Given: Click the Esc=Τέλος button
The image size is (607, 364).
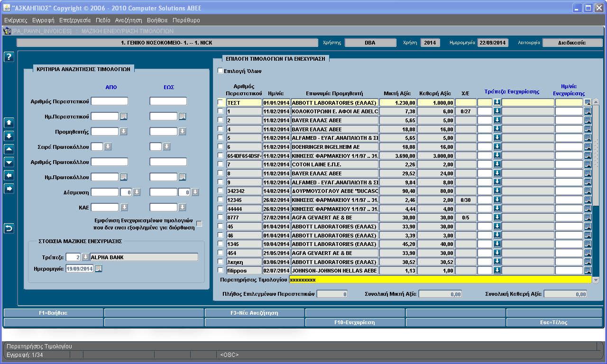Looking at the screenshot, I should [555, 322].
